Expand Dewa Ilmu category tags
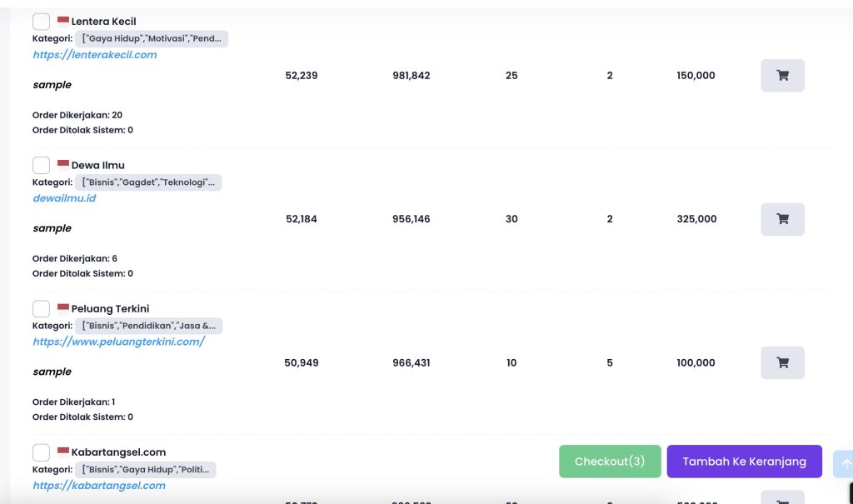Image resolution: width=853 pixels, height=504 pixels. point(148,182)
